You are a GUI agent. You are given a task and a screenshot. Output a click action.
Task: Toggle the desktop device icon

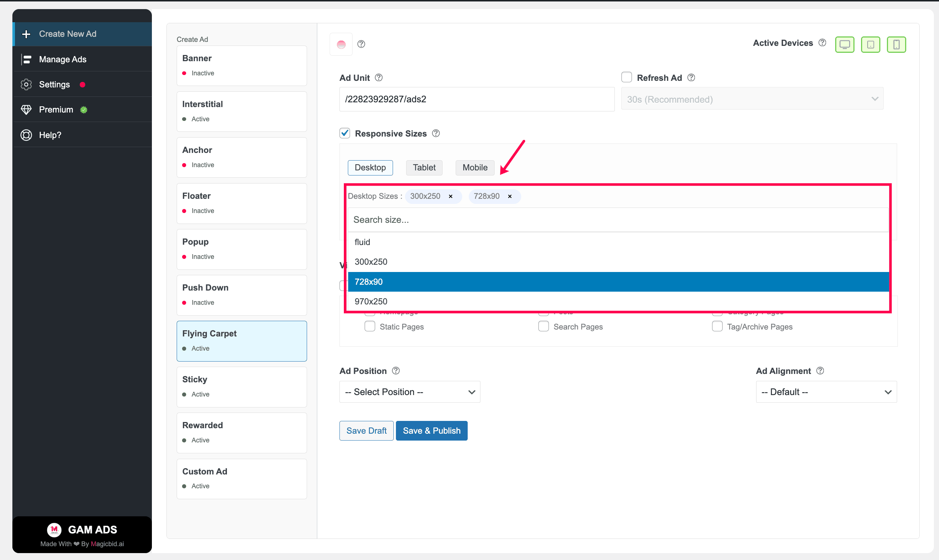coord(845,44)
